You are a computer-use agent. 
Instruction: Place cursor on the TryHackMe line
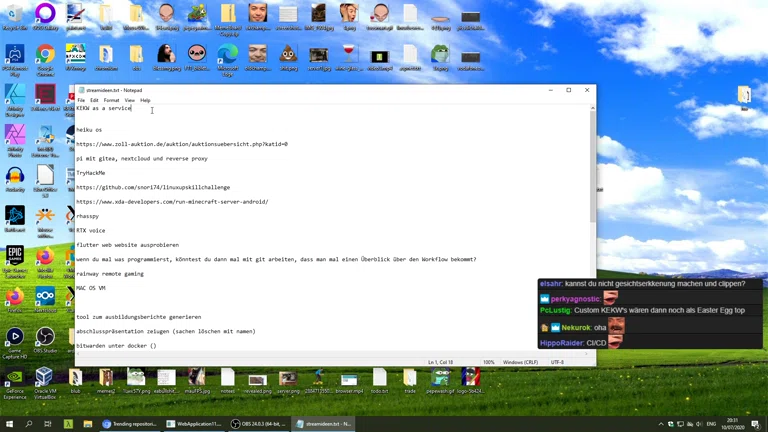pos(90,173)
